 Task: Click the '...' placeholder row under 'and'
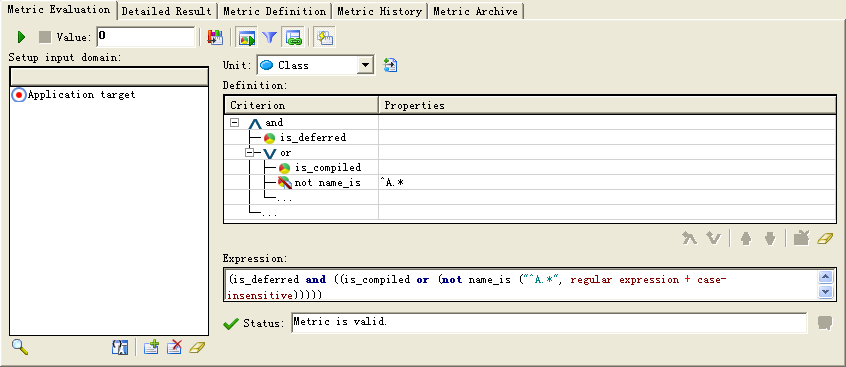tap(530, 213)
